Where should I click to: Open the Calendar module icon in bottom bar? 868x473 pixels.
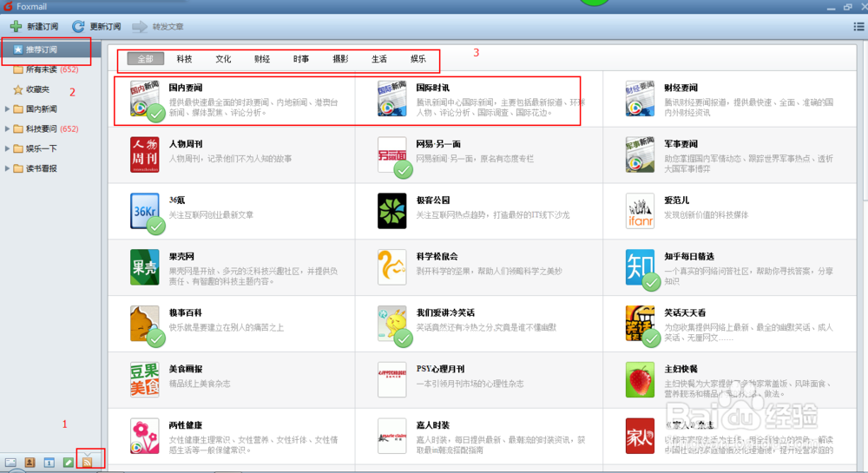coord(49,463)
